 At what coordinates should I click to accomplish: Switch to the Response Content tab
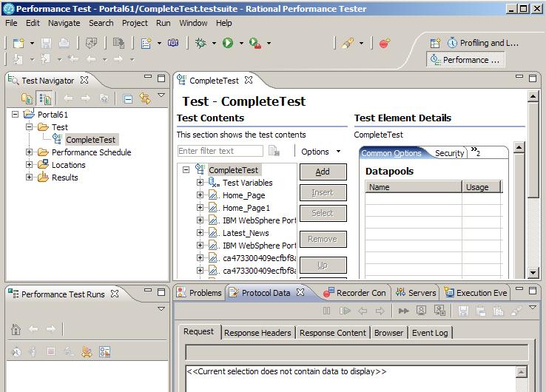333,333
